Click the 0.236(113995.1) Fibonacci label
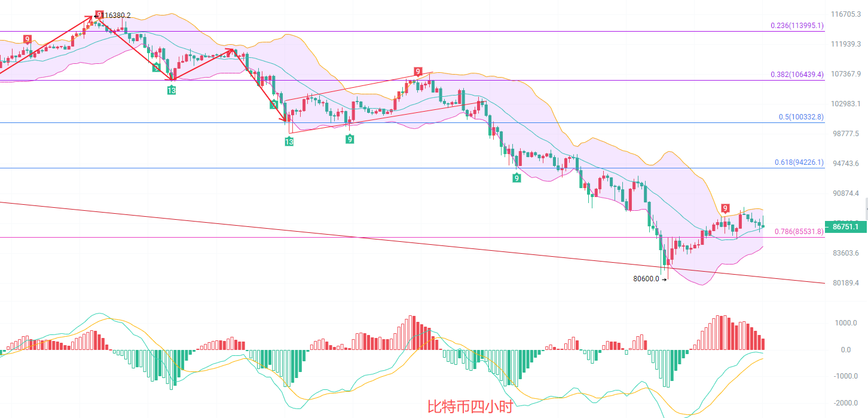This screenshot has height=418, width=868. click(x=797, y=26)
